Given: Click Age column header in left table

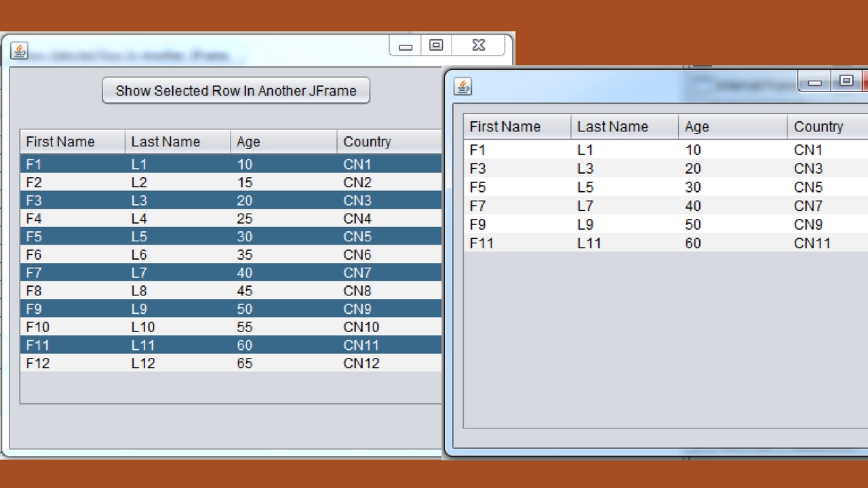Looking at the screenshot, I should click(x=283, y=142).
